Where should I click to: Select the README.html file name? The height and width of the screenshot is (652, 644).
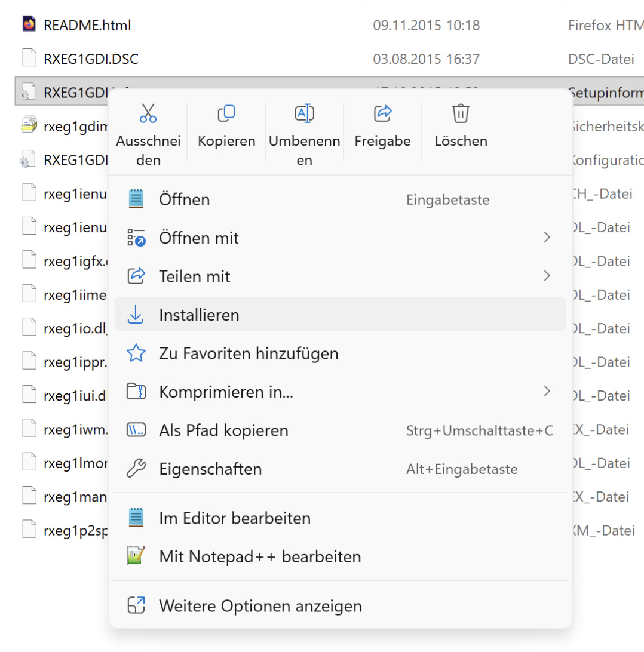click(x=87, y=25)
